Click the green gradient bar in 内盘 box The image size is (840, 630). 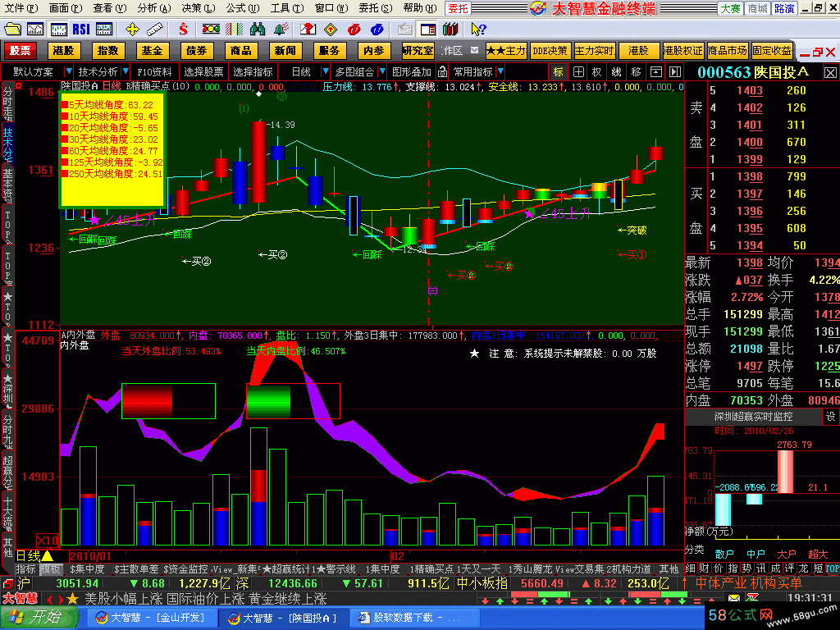(268, 400)
